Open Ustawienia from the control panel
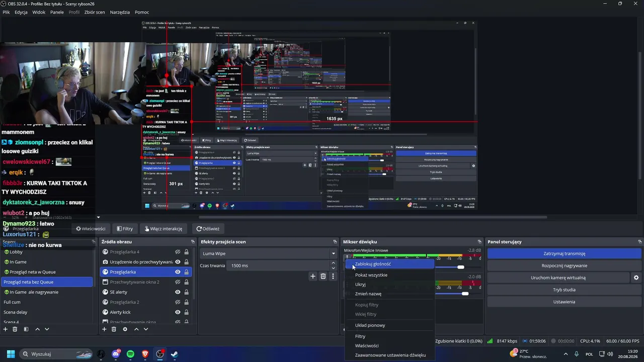The height and width of the screenshot is (362, 644). tap(564, 302)
